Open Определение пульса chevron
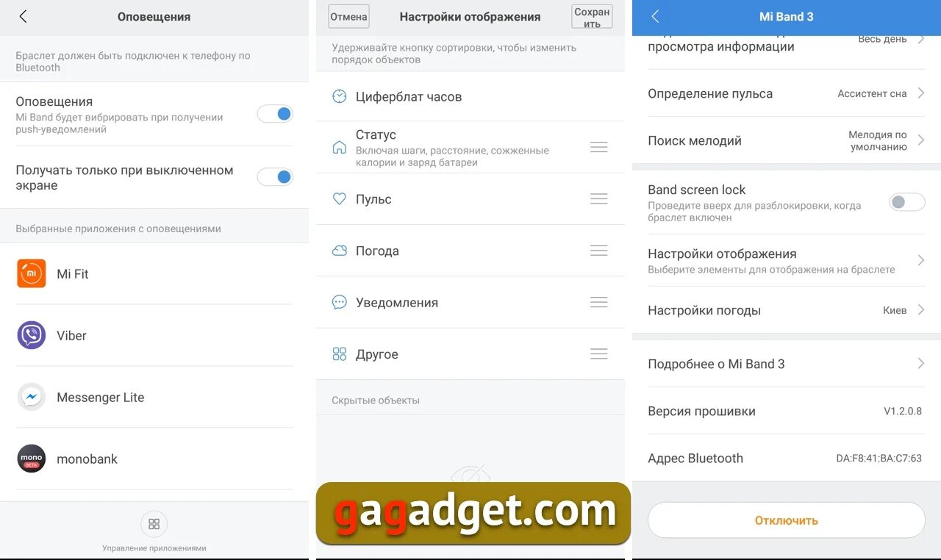941x560 pixels. tap(920, 93)
